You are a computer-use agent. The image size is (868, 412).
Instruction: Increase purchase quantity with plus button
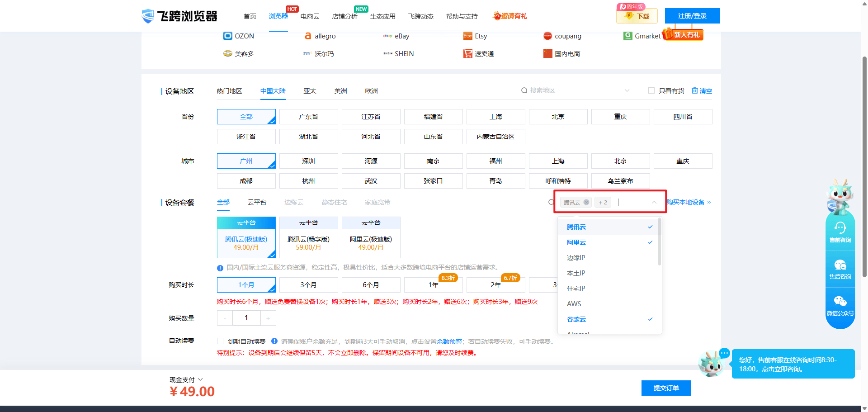coord(268,318)
